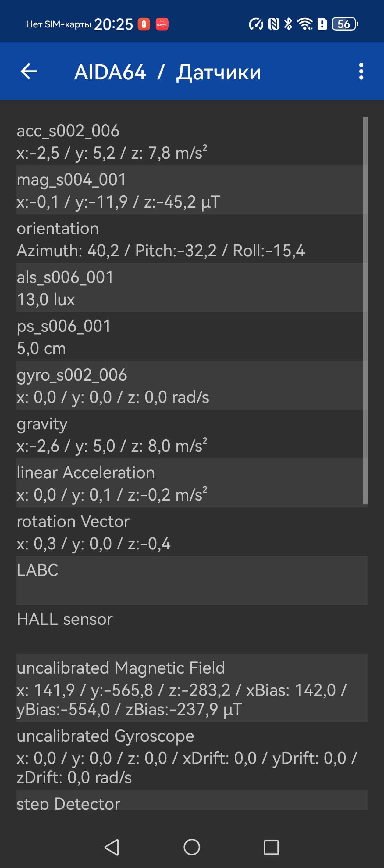Open the three-dot overflow menu

(x=361, y=71)
